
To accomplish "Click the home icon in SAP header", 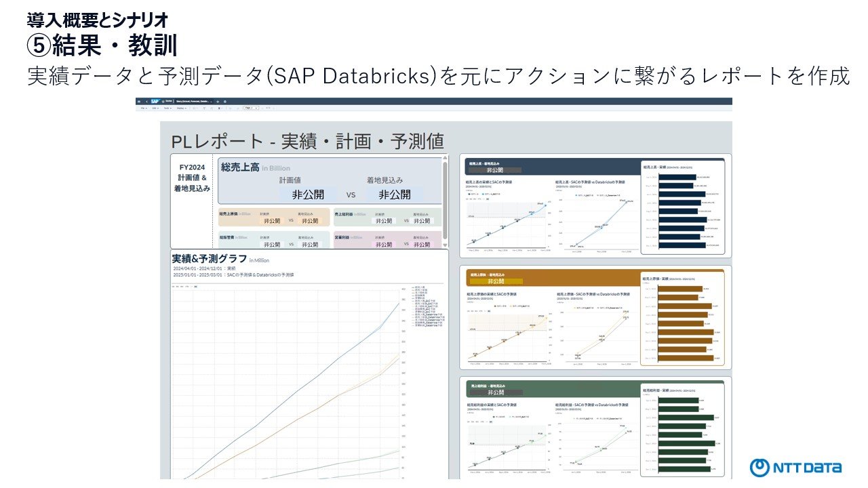I will pyautogui.click(x=139, y=101).
